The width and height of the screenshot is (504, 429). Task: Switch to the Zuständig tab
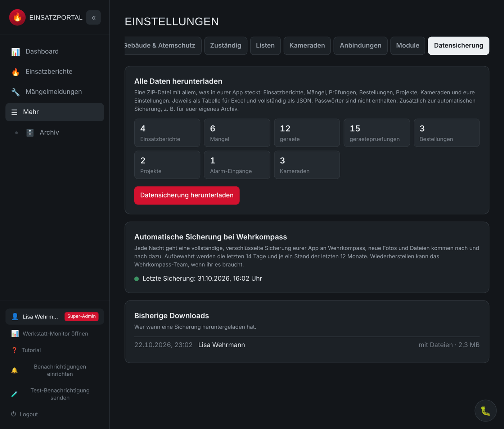(226, 46)
